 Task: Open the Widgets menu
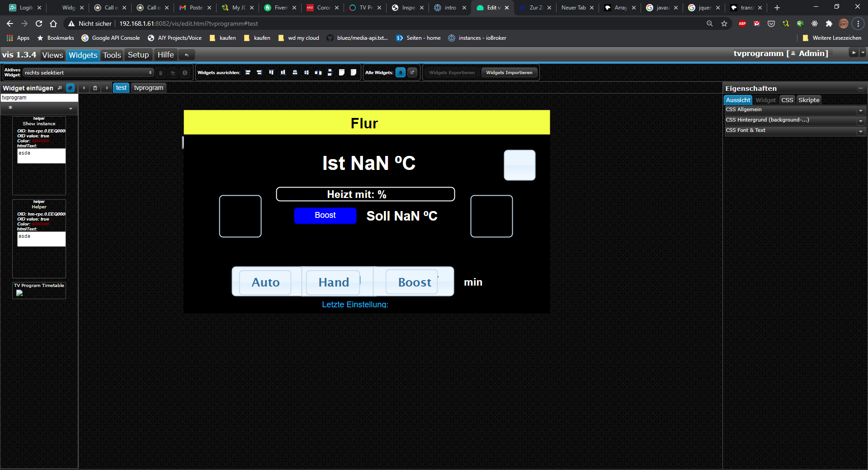pos(83,55)
